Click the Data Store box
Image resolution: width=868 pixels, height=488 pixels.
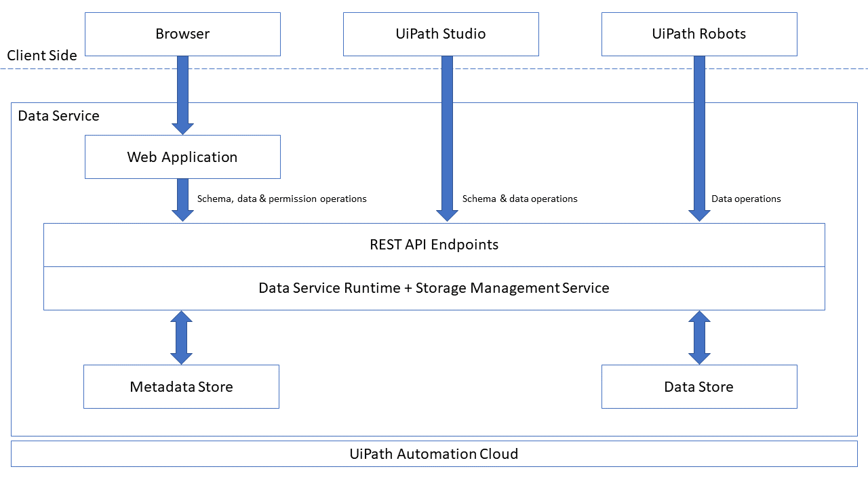click(699, 386)
